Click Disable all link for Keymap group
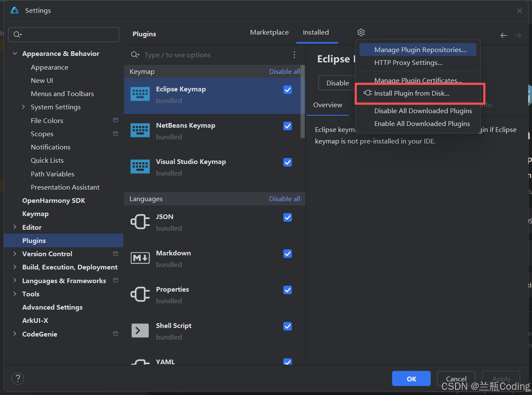The height and width of the screenshot is (395, 532). (x=285, y=72)
